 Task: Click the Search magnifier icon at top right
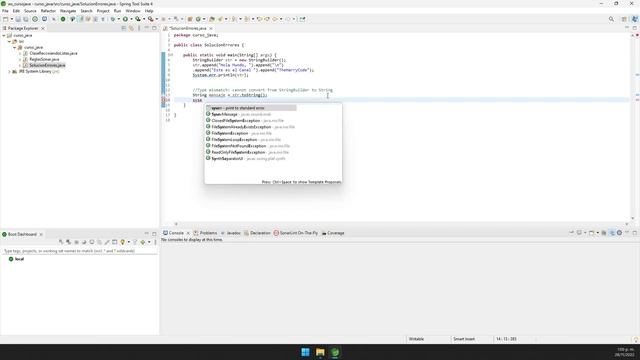611,19
